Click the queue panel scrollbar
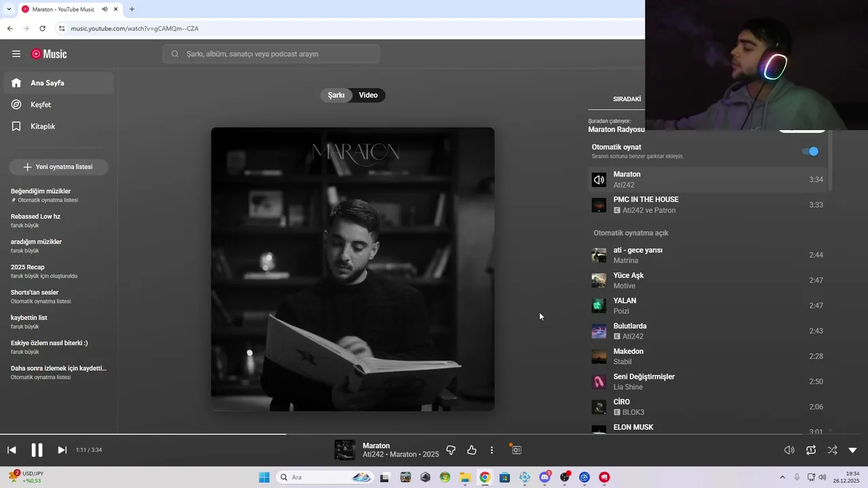Viewport: 868px width, 488px height. click(x=830, y=160)
